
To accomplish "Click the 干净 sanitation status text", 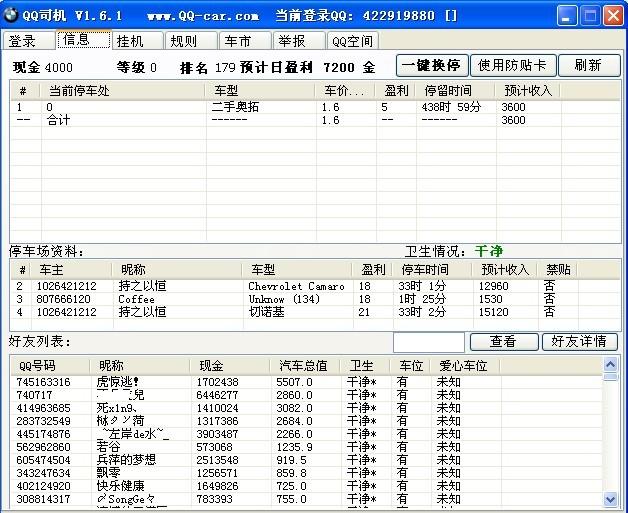I will tap(489, 251).
